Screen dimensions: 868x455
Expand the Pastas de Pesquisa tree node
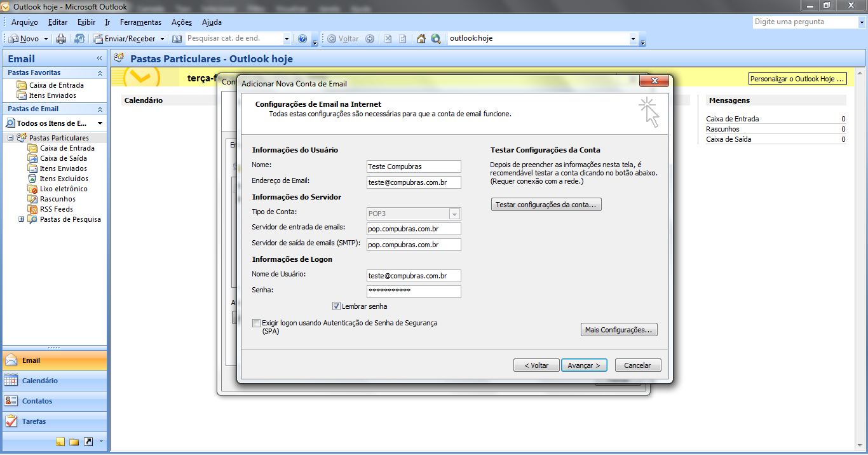pyautogui.click(x=22, y=219)
